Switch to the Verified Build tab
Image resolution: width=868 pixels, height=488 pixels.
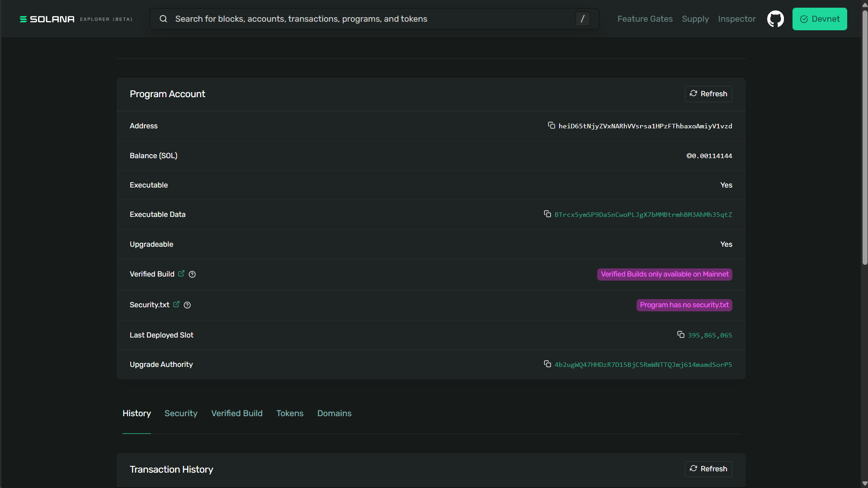click(237, 413)
